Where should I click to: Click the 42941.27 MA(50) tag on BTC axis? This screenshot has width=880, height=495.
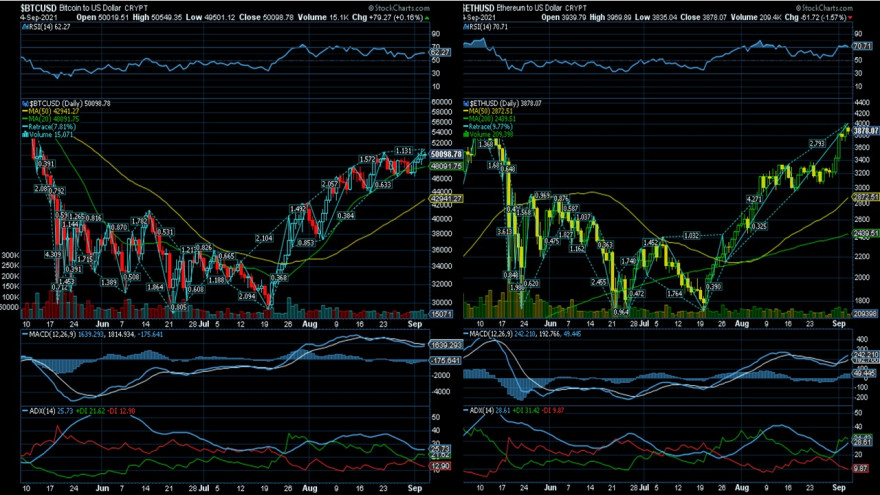coord(446,199)
